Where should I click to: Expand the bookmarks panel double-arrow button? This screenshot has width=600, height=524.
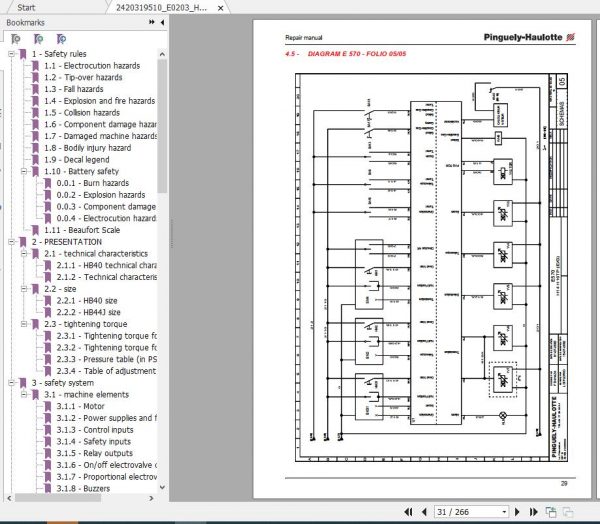pyautogui.click(x=152, y=22)
